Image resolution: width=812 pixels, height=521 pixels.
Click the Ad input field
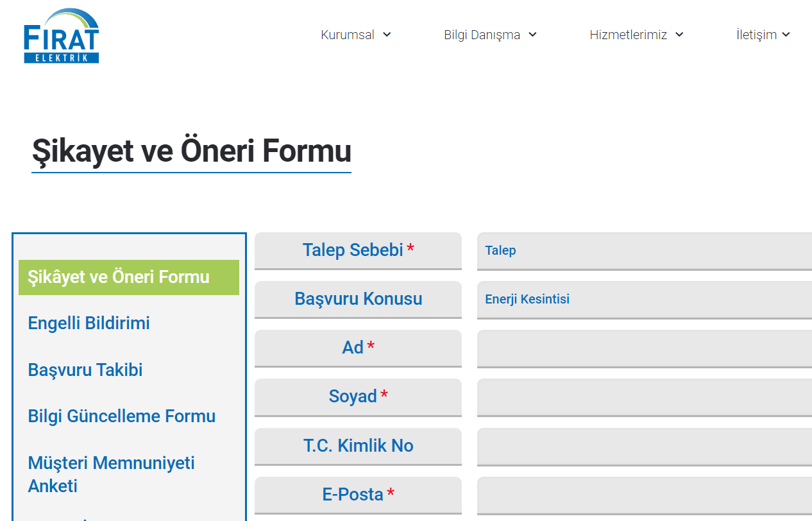point(644,348)
